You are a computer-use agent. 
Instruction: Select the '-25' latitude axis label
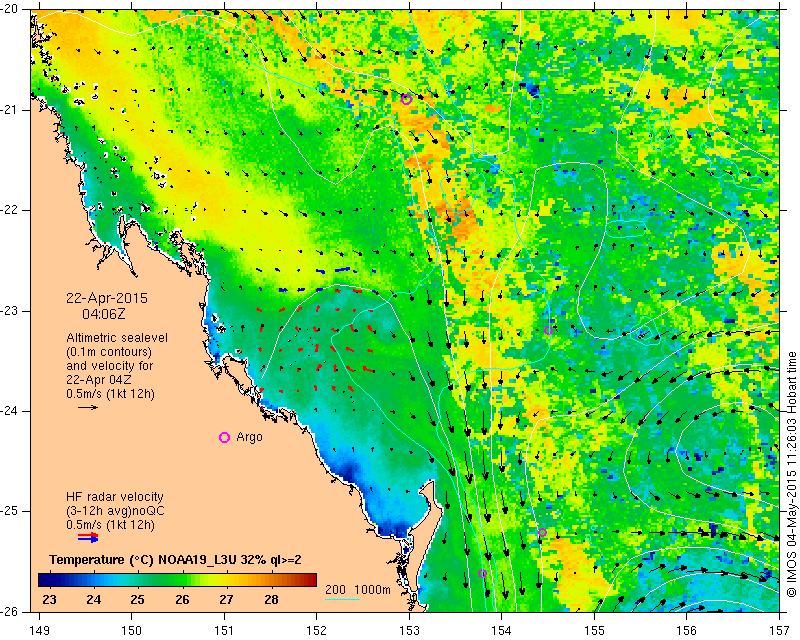pos(10,511)
